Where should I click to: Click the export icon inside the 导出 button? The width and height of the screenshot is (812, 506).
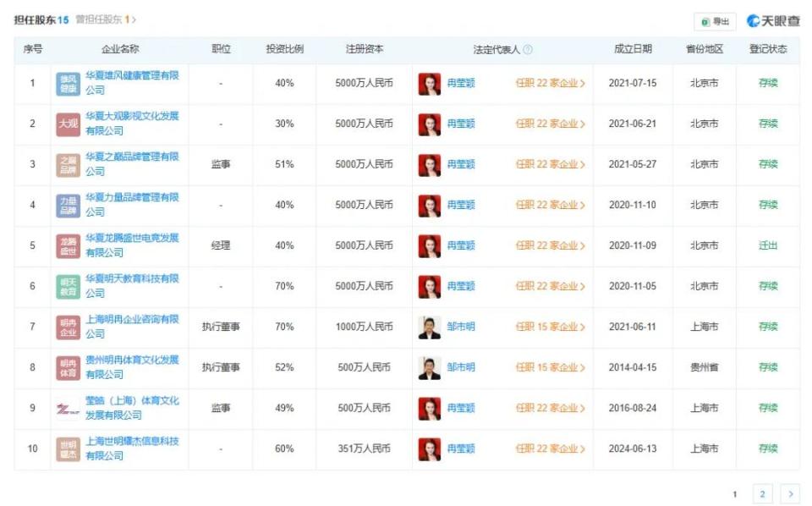705,19
